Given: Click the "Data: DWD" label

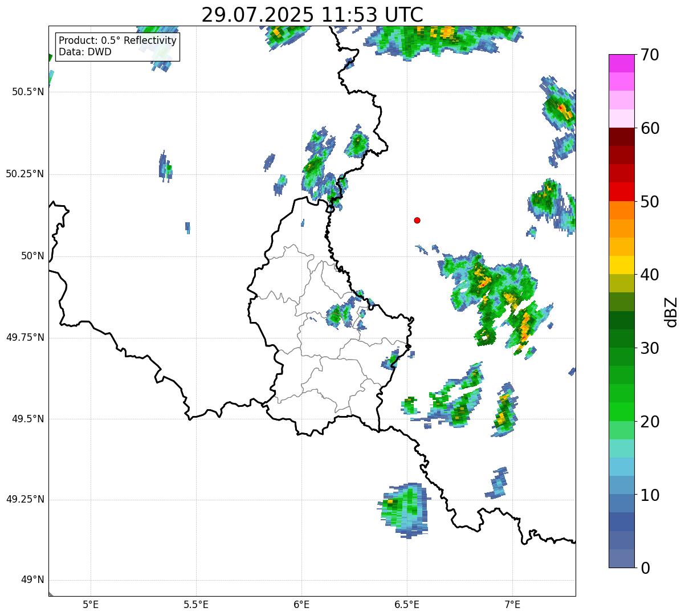Looking at the screenshot, I should pos(85,52).
